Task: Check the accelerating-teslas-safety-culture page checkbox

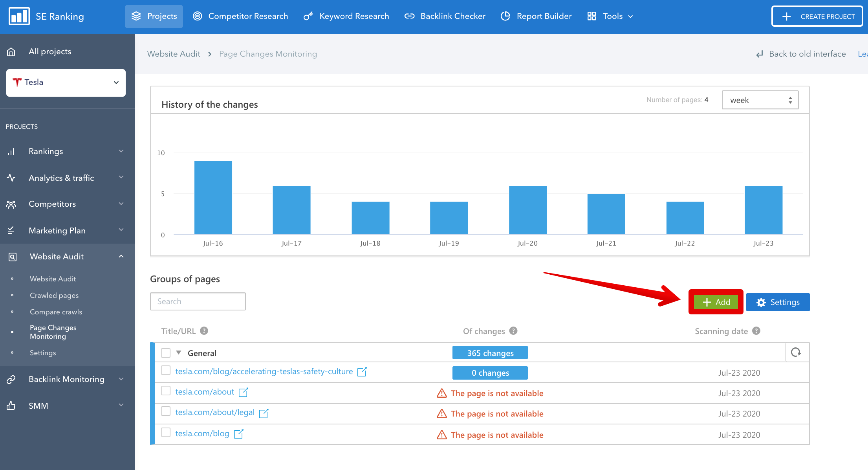Action: point(166,371)
